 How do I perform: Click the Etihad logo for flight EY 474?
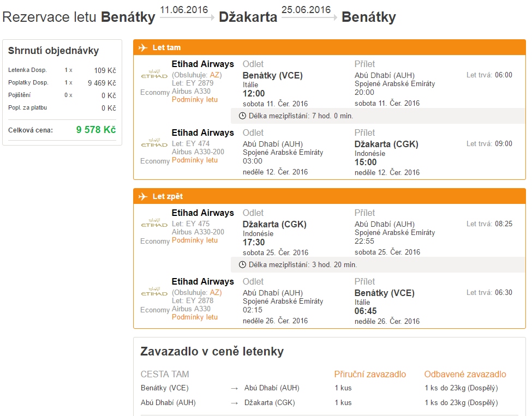(x=154, y=143)
